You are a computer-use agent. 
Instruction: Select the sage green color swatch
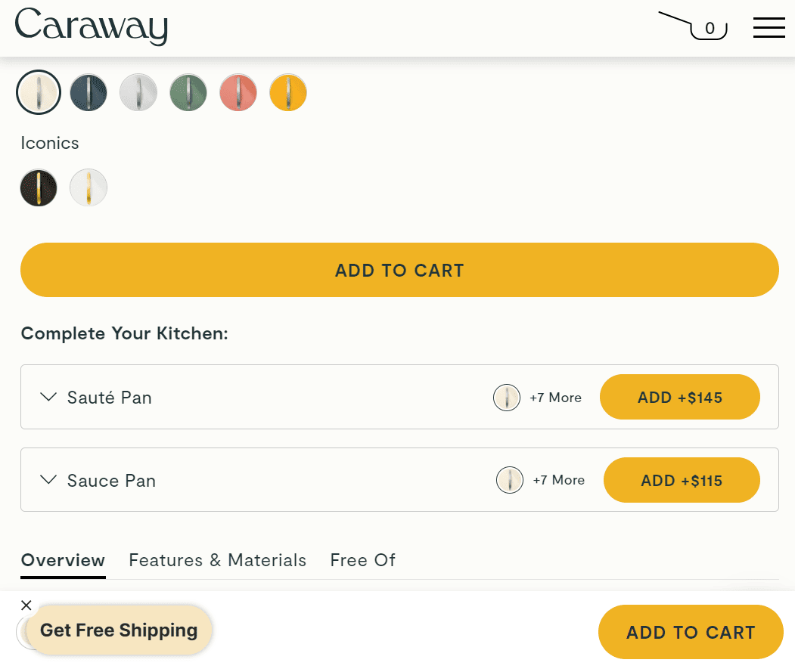(x=188, y=92)
